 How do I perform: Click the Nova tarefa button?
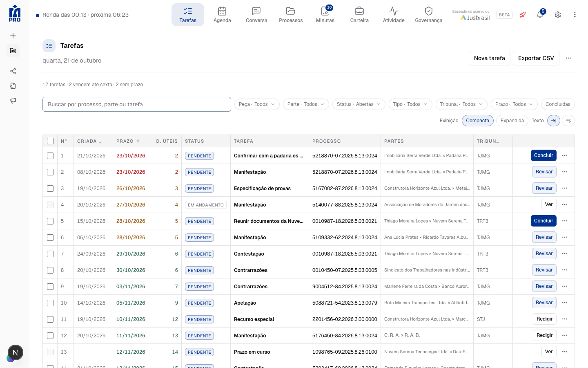490,58
